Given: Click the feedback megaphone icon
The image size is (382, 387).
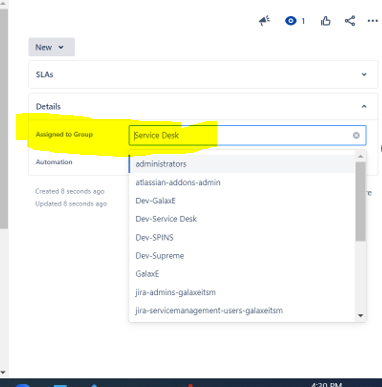Looking at the screenshot, I should tap(265, 21).
